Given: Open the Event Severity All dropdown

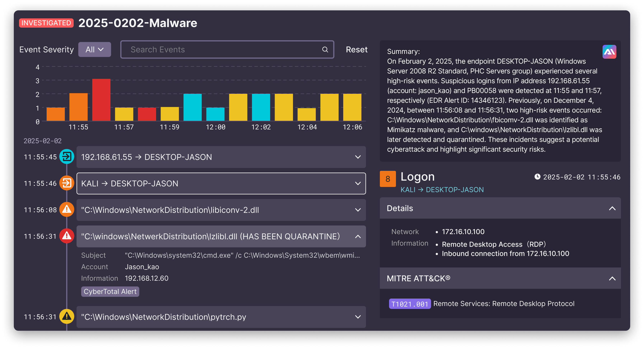Looking at the screenshot, I should pos(95,49).
